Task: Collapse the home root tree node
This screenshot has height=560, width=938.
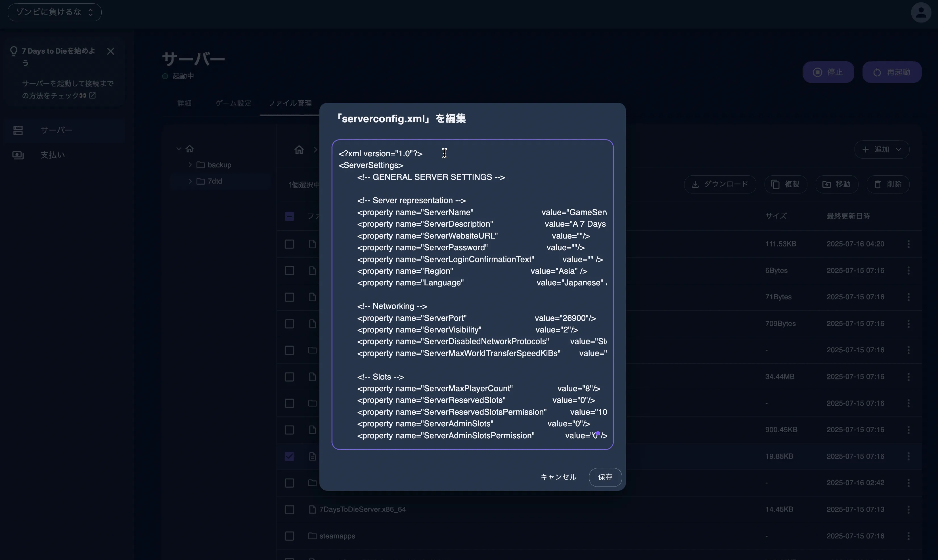Action: click(179, 149)
